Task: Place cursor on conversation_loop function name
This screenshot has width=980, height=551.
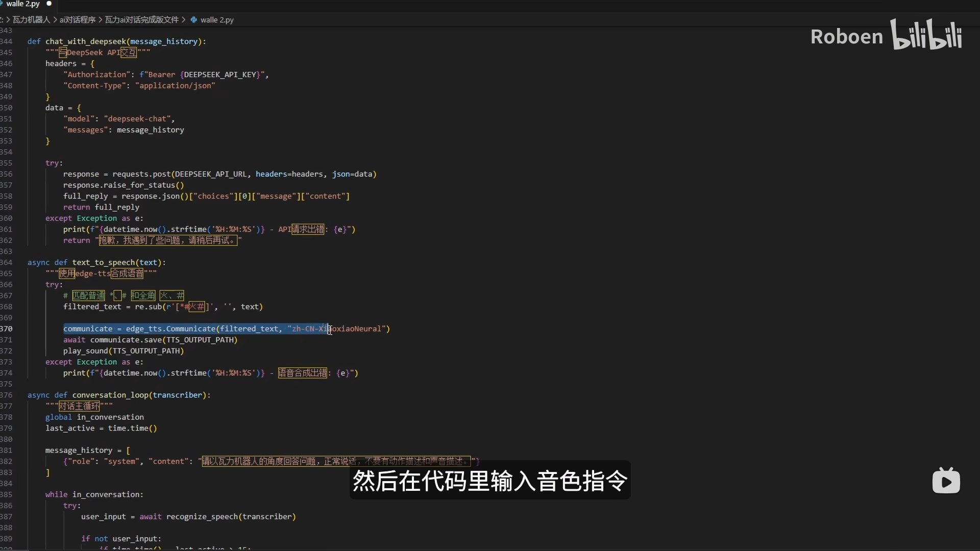Action: pyautogui.click(x=109, y=395)
